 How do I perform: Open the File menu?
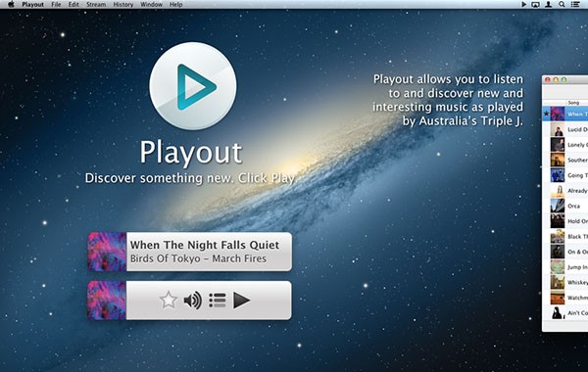pyautogui.click(x=56, y=5)
